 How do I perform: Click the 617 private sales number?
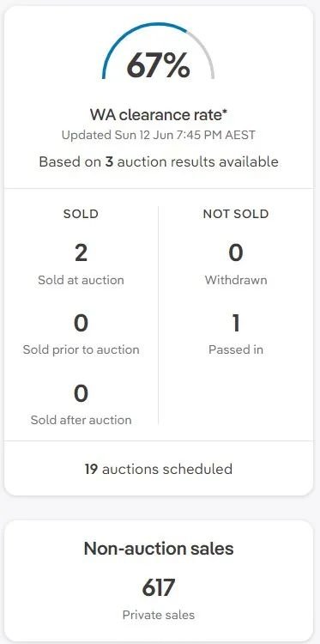tap(159, 587)
